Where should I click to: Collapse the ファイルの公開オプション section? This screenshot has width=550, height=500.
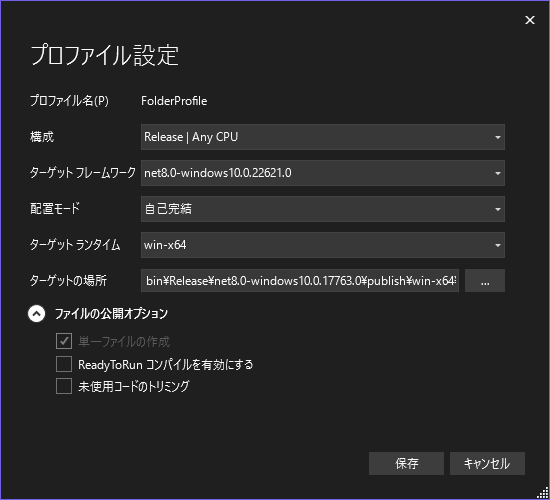36,314
